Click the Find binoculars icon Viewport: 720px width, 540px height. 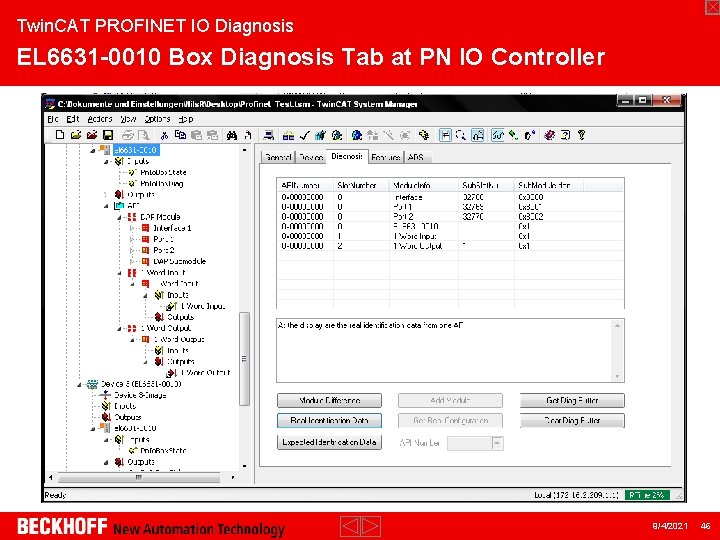tap(231, 135)
